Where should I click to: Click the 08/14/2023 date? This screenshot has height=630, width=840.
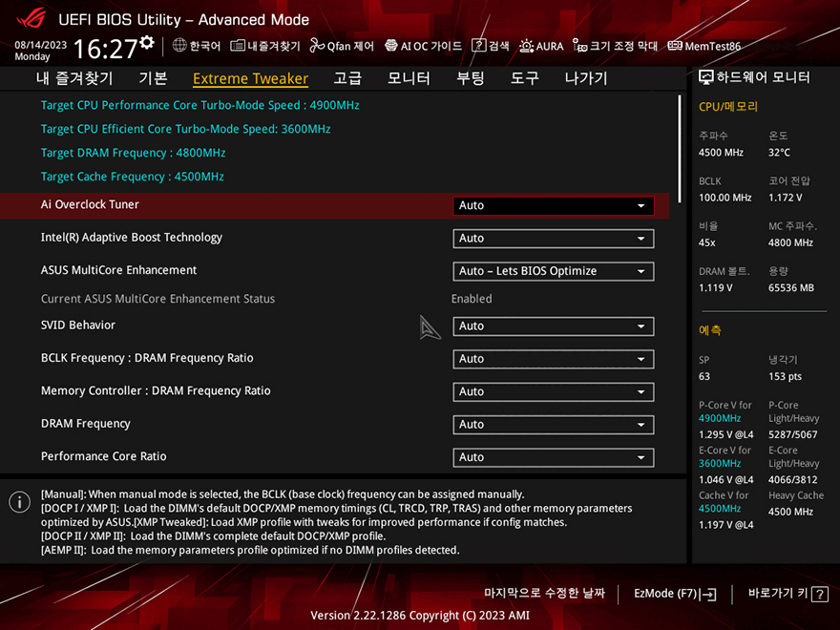click(x=41, y=45)
